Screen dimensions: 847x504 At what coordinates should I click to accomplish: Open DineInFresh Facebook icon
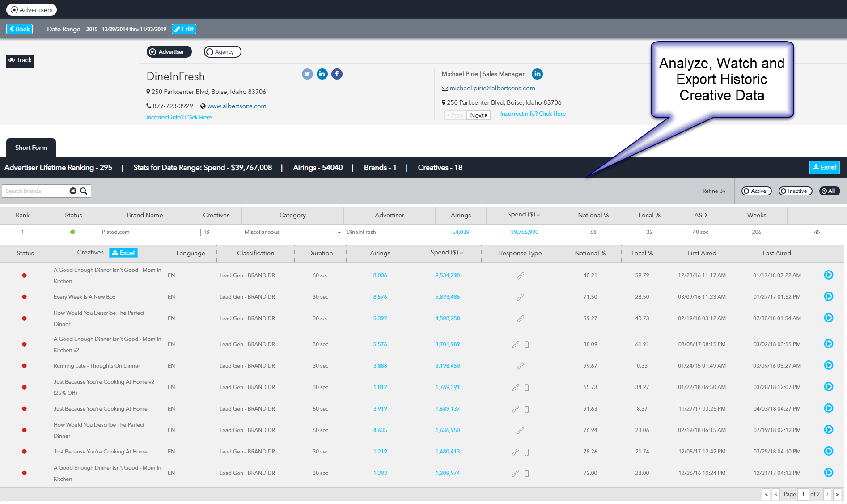click(337, 74)
